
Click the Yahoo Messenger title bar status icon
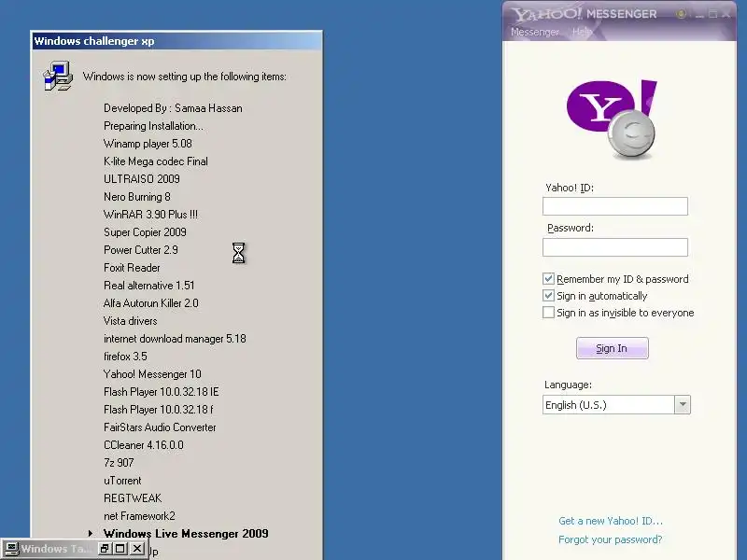click(681, 14)
